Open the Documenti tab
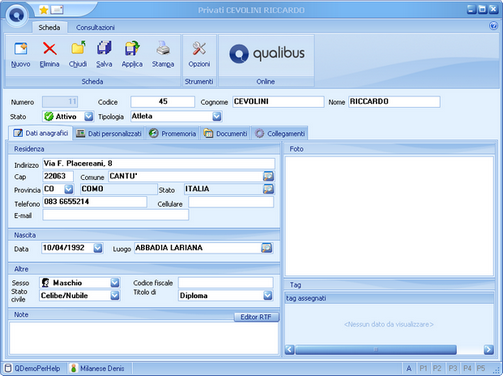 tap(226, 134)
